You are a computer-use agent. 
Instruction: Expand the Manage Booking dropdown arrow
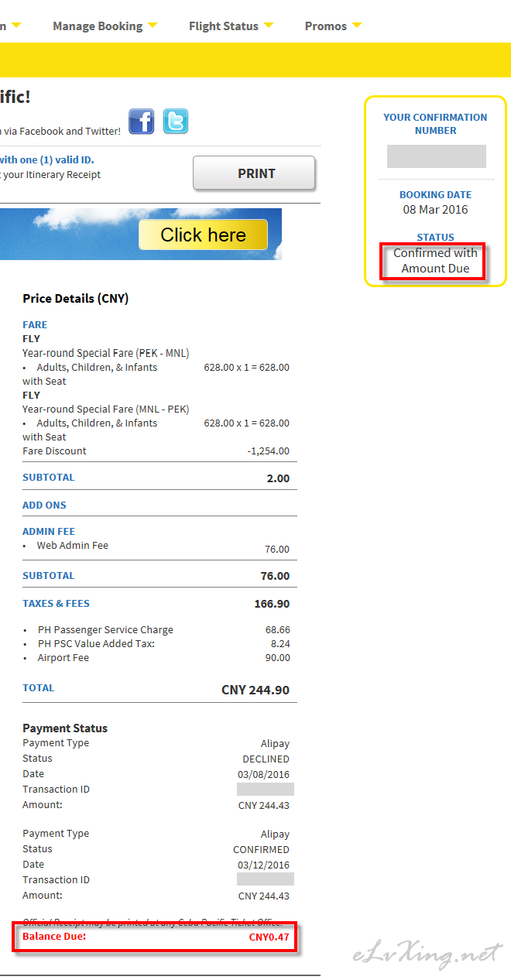point(152,26)
